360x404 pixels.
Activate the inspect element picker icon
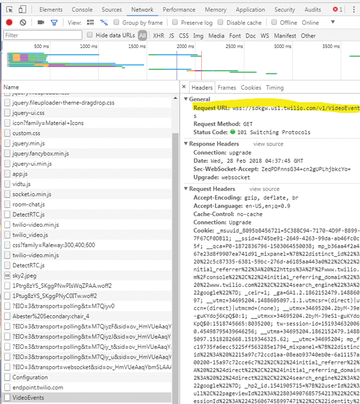click(10, 10)
